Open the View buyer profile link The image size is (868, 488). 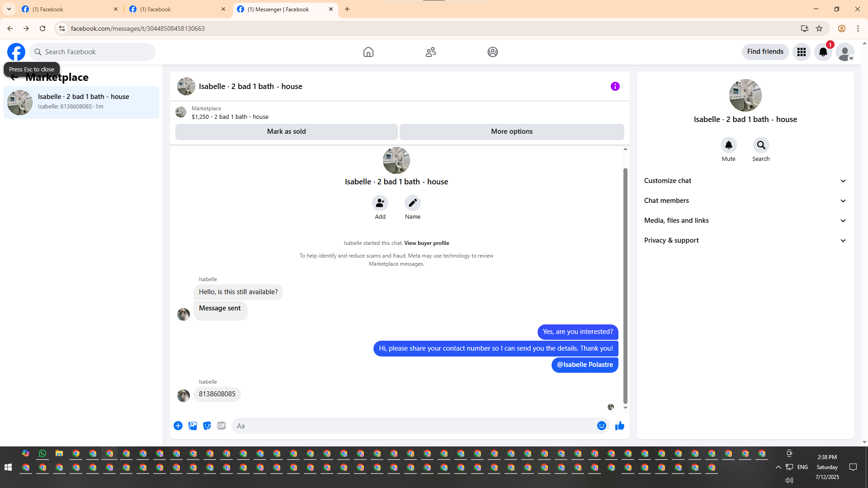[x=426, y=243]
